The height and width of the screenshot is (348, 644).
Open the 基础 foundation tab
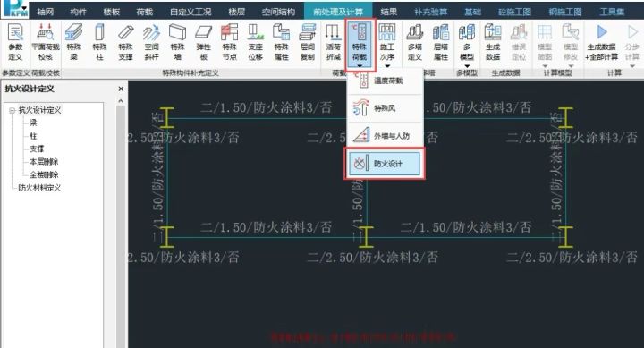click(x=472, y=12)
